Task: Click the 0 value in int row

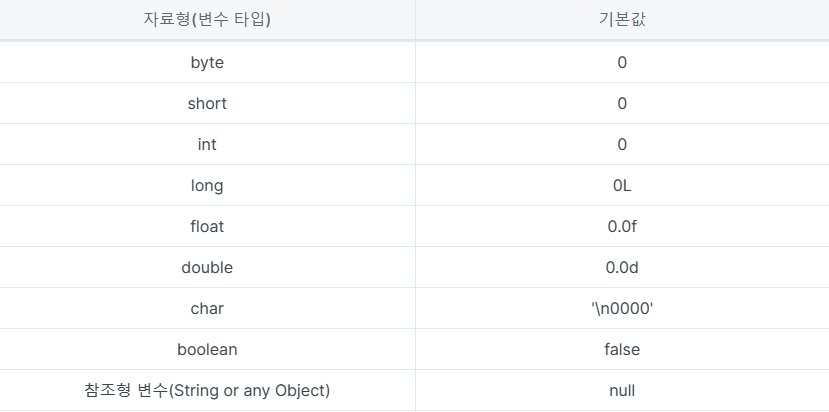Action: (x=622, y=144)
